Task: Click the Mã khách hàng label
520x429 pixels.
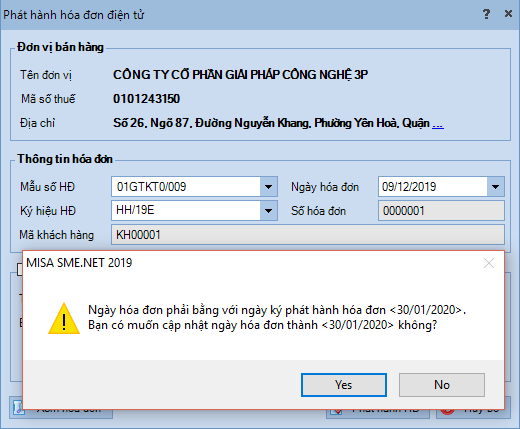Action: [x=57, y=235]
